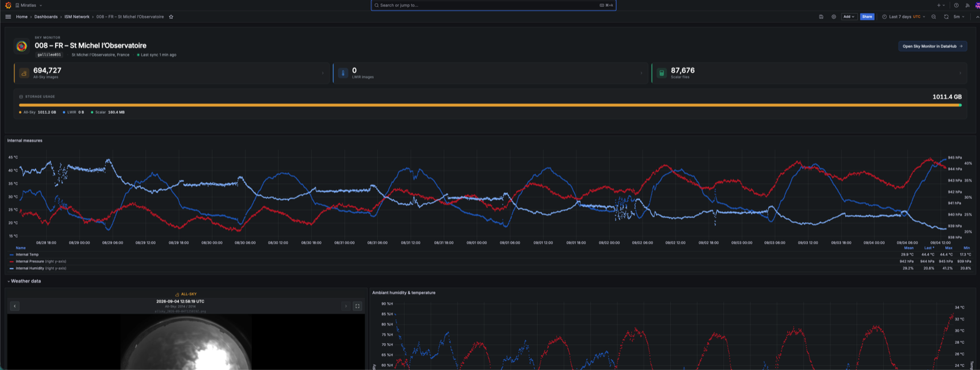Show next all-sky image
980x370 pixels.
(x=345, y=306)
